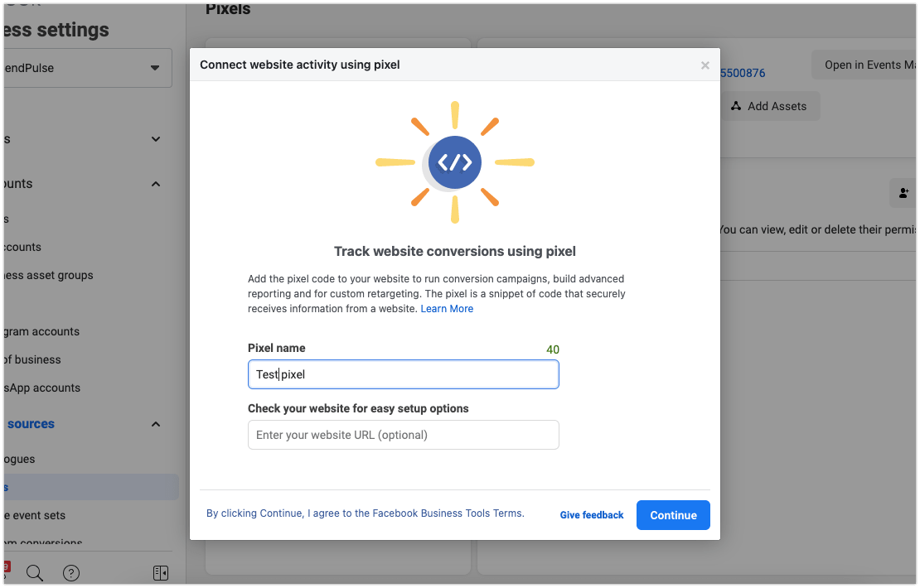Collapse the sidebar using panel toggle icon
Viewport: 920px width, 588px height.
click(161, 572)
